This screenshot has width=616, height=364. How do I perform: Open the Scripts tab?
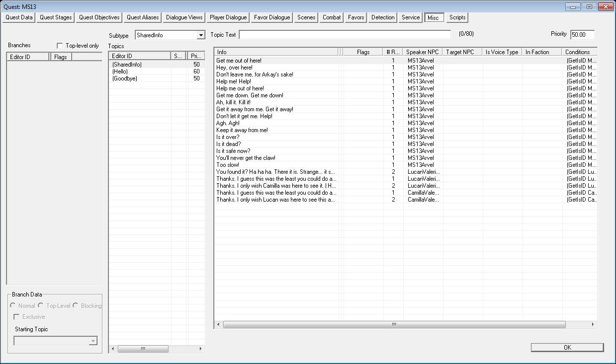pos(457,17)
